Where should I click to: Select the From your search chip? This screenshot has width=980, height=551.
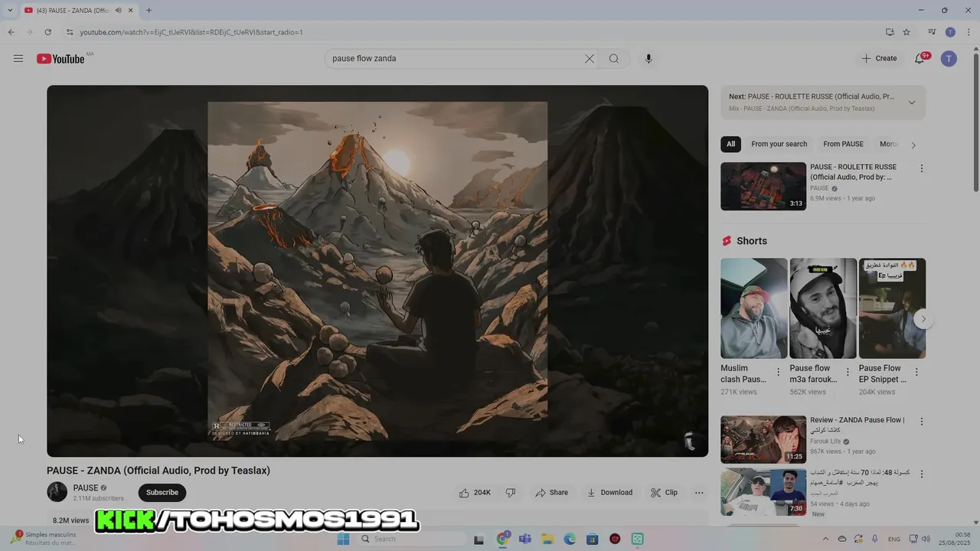pyautogui.click(x=779, y=144)
